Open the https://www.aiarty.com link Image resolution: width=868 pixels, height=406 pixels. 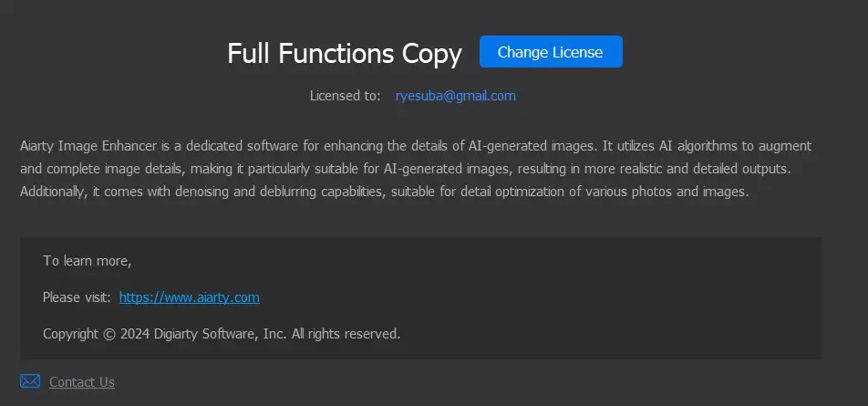coord(190,297)
